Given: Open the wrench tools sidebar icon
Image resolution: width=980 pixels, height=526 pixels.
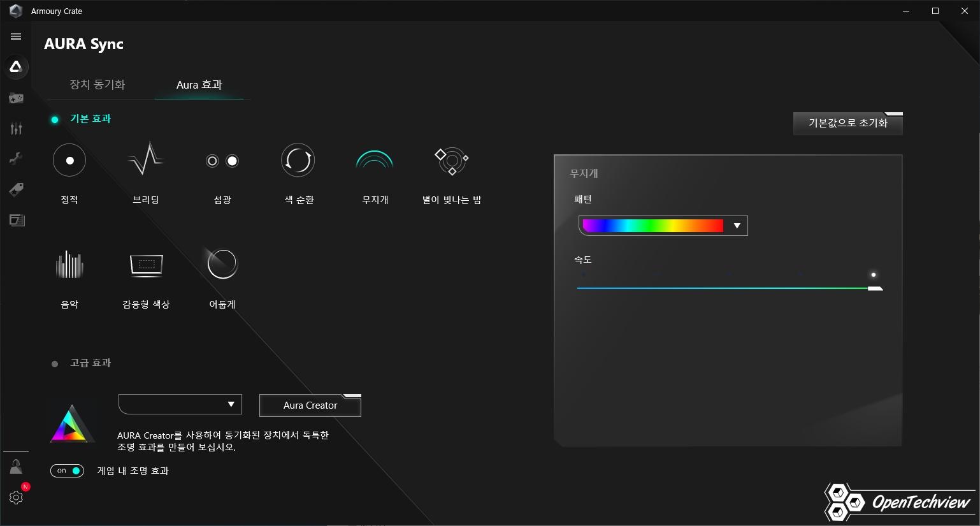Looking at the screenshot, I should point(16,159).
